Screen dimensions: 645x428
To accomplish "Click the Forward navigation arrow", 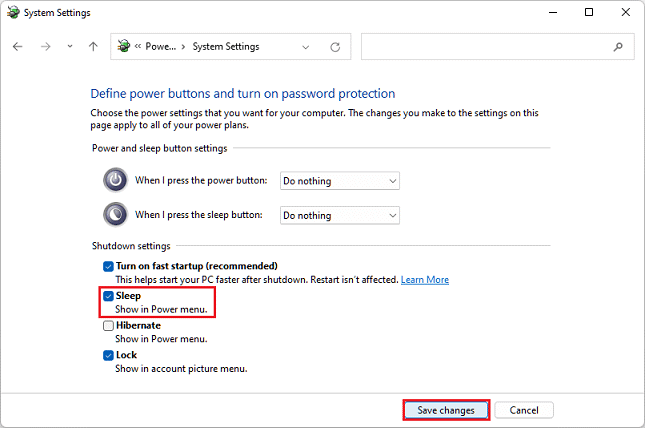I will tap(44, 47).
